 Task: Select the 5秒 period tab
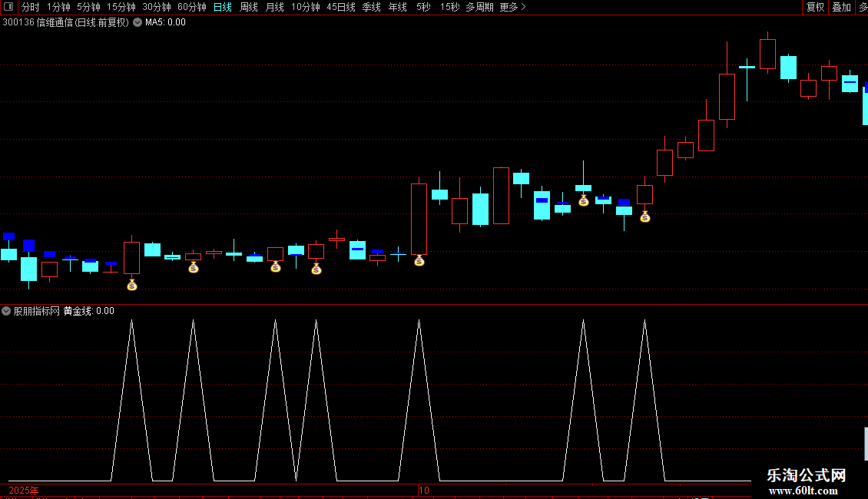(423, 7)
